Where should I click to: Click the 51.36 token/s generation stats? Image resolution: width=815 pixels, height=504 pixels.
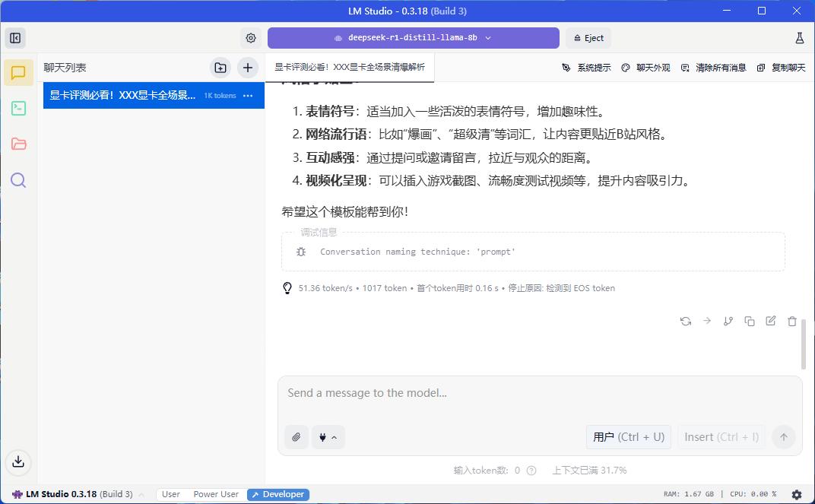pyautogui.click(x=325, y=288)
